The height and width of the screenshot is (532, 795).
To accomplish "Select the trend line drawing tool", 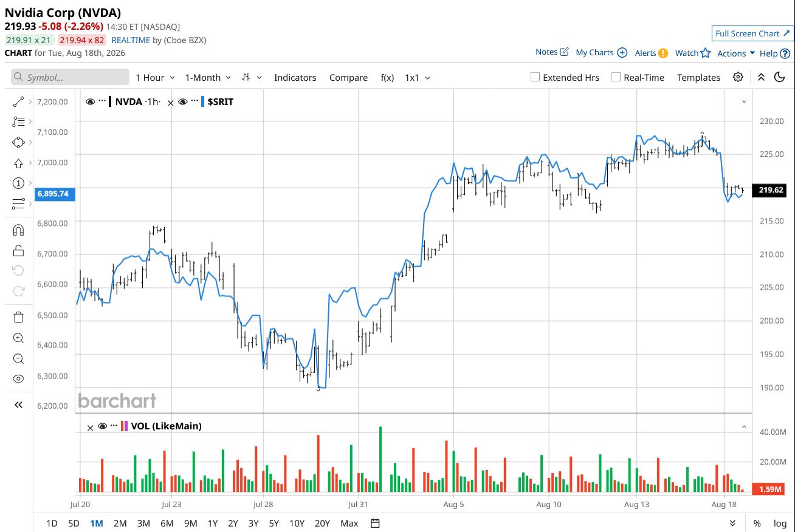I will [18, 102].
